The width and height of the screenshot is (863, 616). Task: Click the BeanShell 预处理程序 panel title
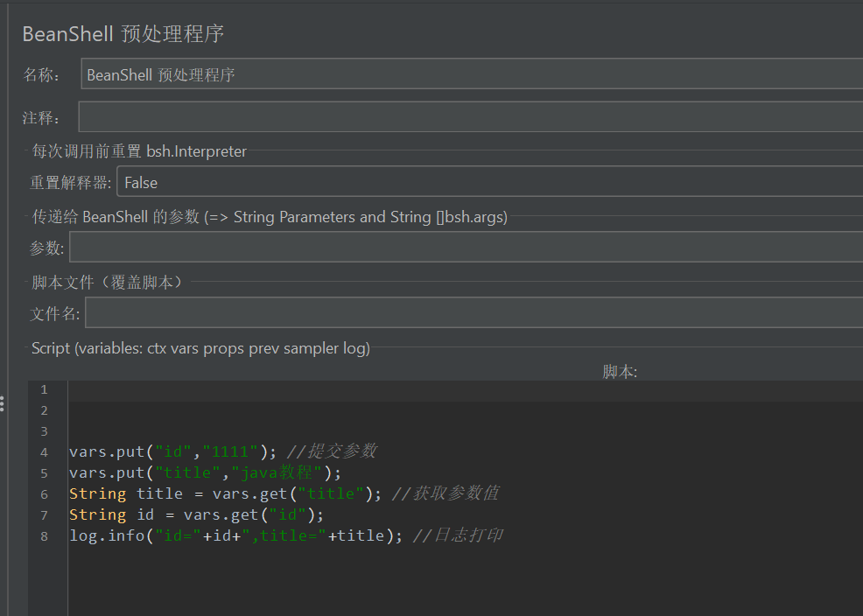pyautogui.click(x=123, y=34)
